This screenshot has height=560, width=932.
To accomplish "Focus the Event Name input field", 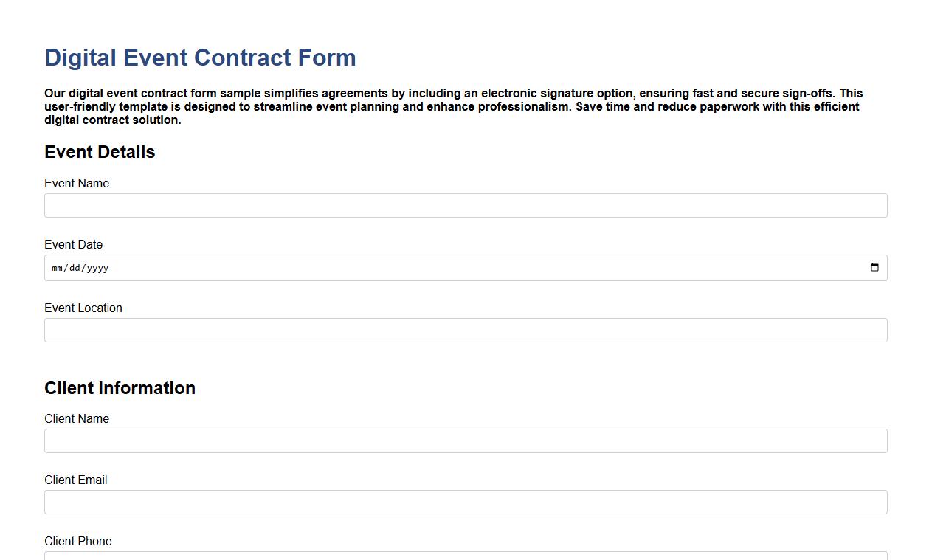I will [466, 205].
